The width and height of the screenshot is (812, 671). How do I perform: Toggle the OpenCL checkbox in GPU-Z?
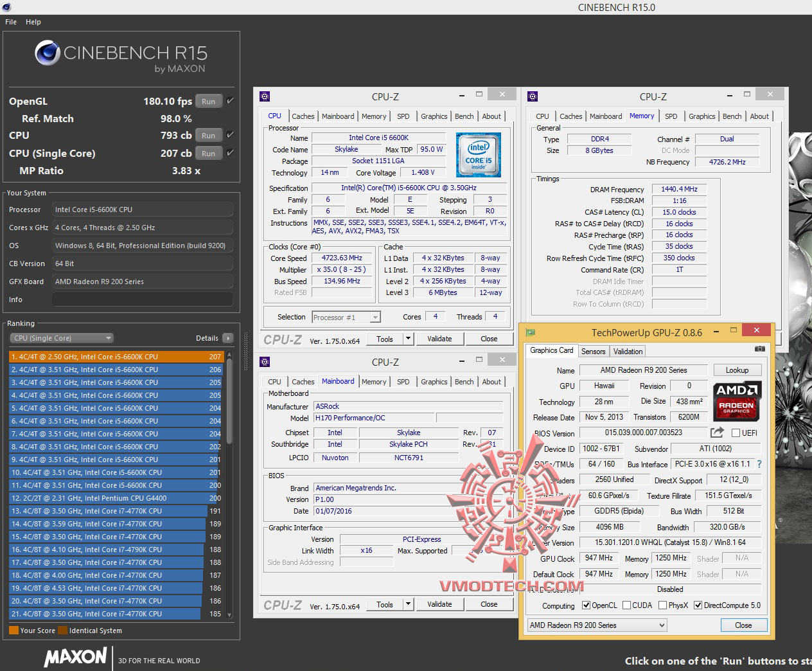586,605
